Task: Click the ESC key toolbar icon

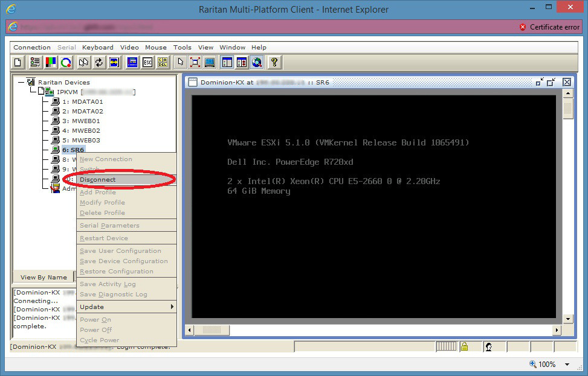Action: 147,62
